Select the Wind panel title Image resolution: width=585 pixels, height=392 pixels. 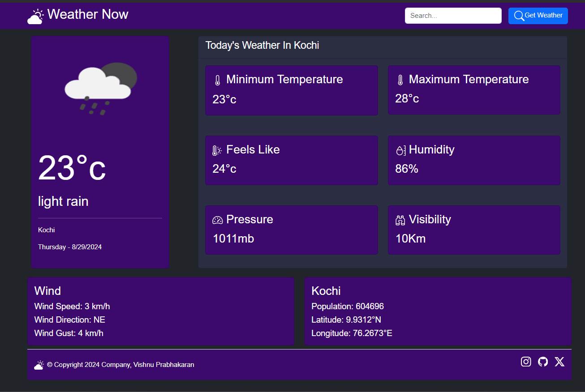point(47,291)
